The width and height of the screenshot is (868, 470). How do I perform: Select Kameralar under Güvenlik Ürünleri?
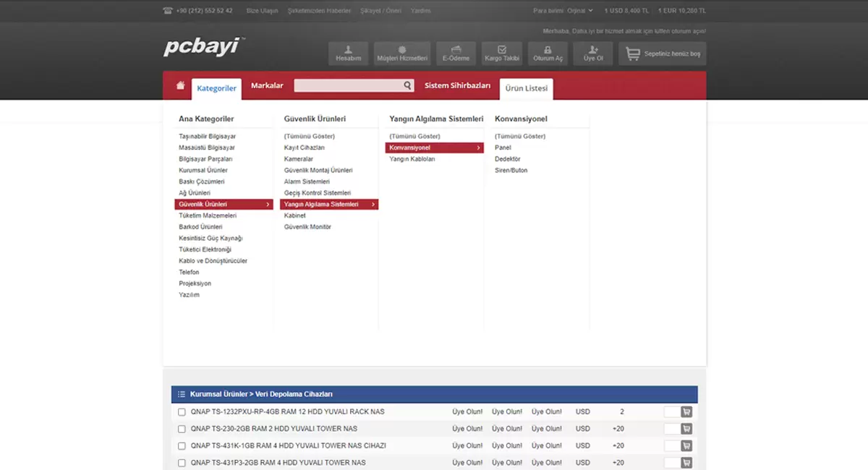[299, 159]
